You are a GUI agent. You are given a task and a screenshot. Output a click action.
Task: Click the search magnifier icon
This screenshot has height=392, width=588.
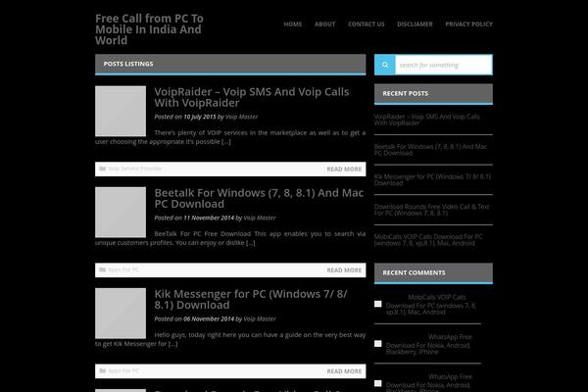click(385, 65)
